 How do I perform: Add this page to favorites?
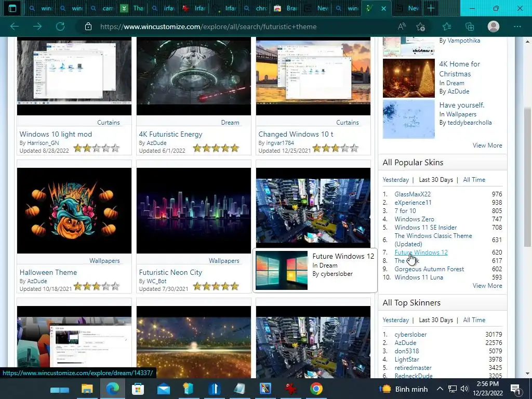pyautogui.click(x=421, y=26)
